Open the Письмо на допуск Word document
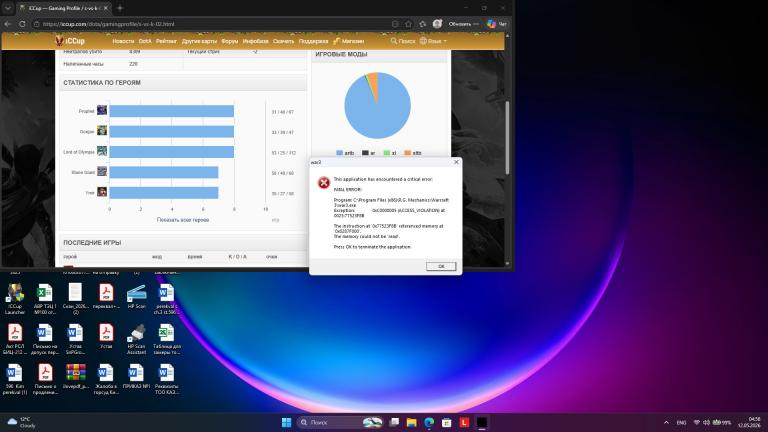This screenshot has width=768, height=432. 45,339
